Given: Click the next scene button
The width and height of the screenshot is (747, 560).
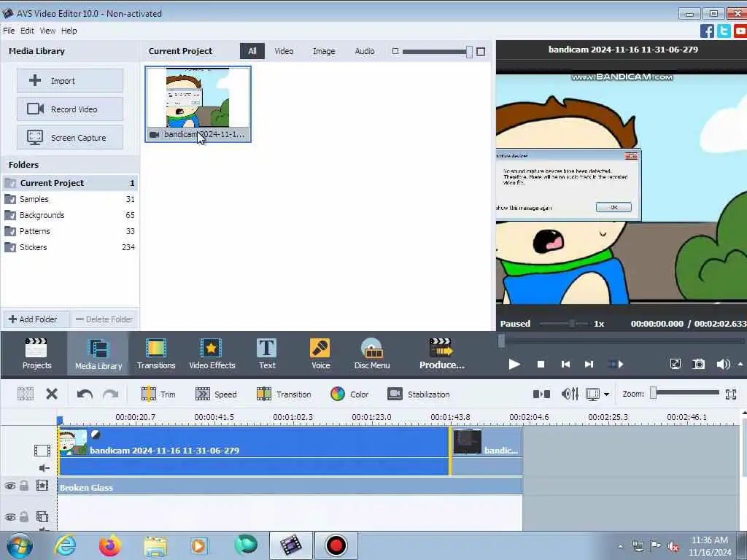Looking at the screenshot, I should (616, 365).
